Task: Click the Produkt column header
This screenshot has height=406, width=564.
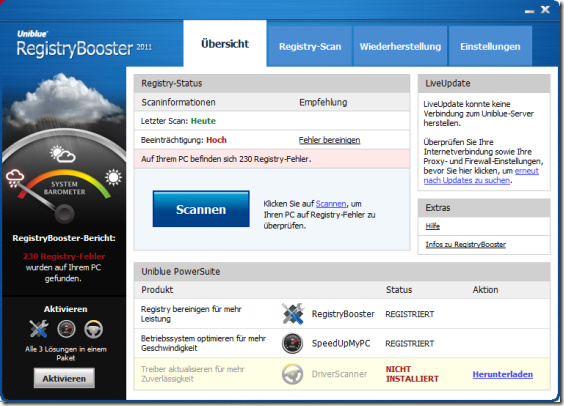Action: [157, 290]
